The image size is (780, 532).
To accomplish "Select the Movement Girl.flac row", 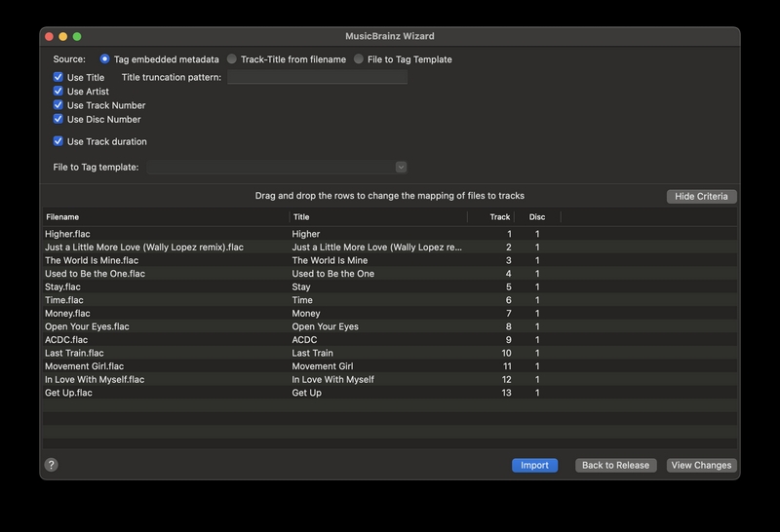I will tap(390, 366).
